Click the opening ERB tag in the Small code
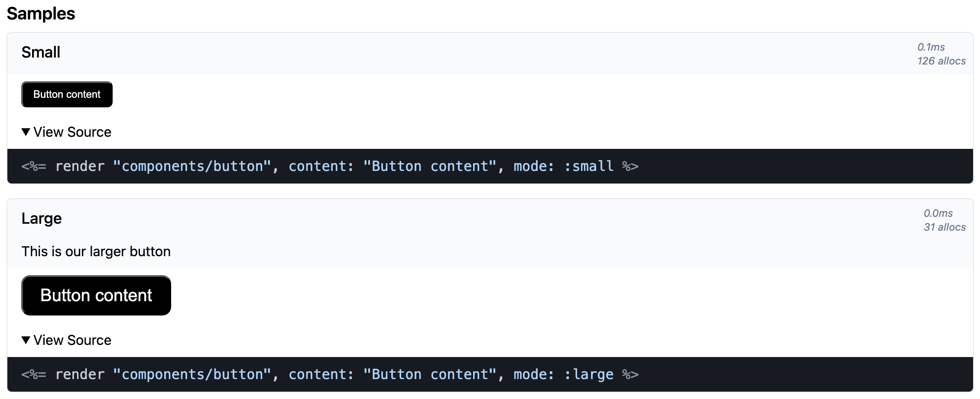The image size is (980, 399). point(34,167)
